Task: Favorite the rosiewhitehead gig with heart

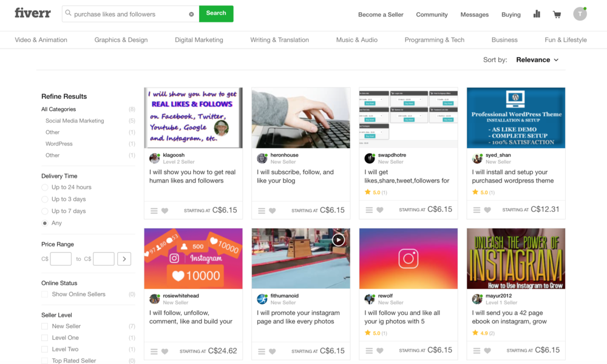Action: coord(165,352)
